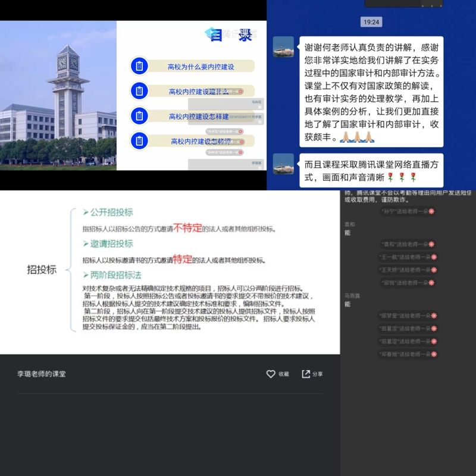Image resolution: width=476 pixels, height=476 pixels.
Task: Click clipboard icon beside 高校内控建设建什么
Action: point(139,91)
